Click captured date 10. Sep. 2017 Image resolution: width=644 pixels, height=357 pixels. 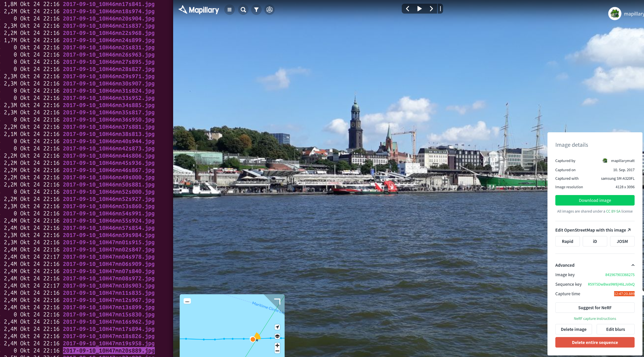tap(624, 170)
